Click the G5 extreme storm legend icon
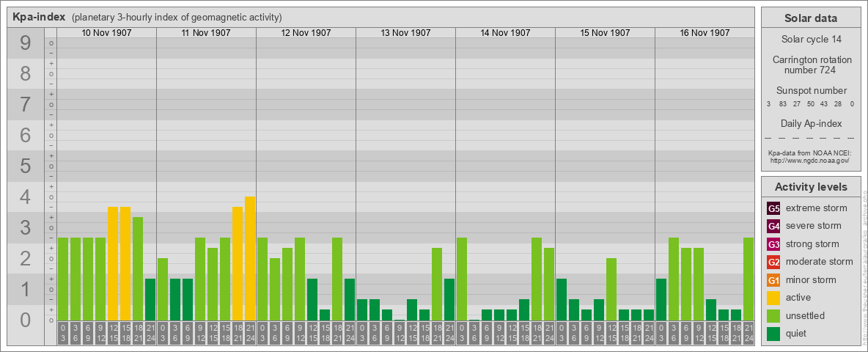868x352 pixels. coord(773,209)
